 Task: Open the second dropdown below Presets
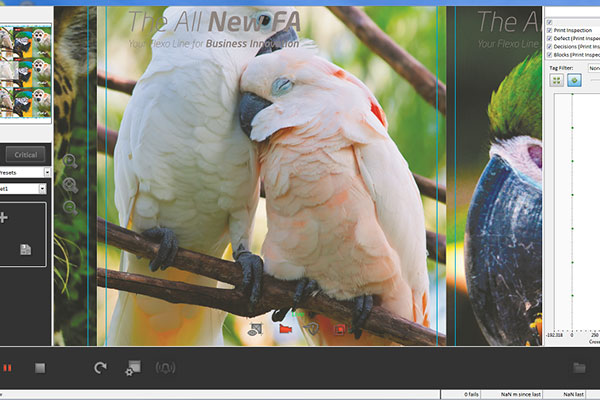click(x=42, y=188)
